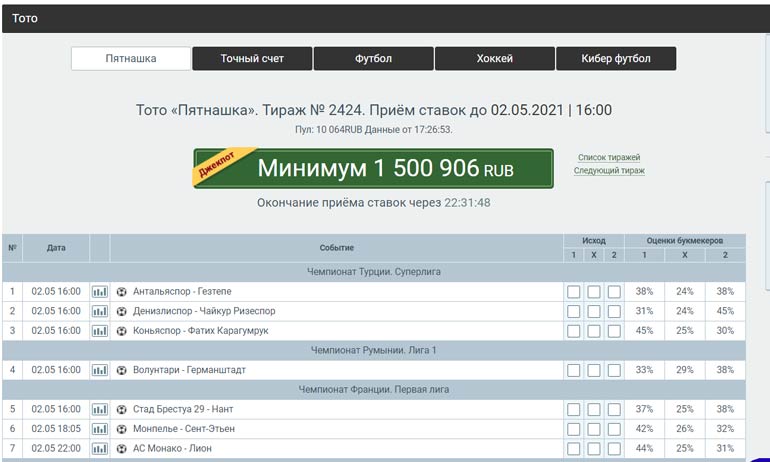
Task: Check outcome 2 for Волунтари - Германштадт
Action: coord(614,371)
